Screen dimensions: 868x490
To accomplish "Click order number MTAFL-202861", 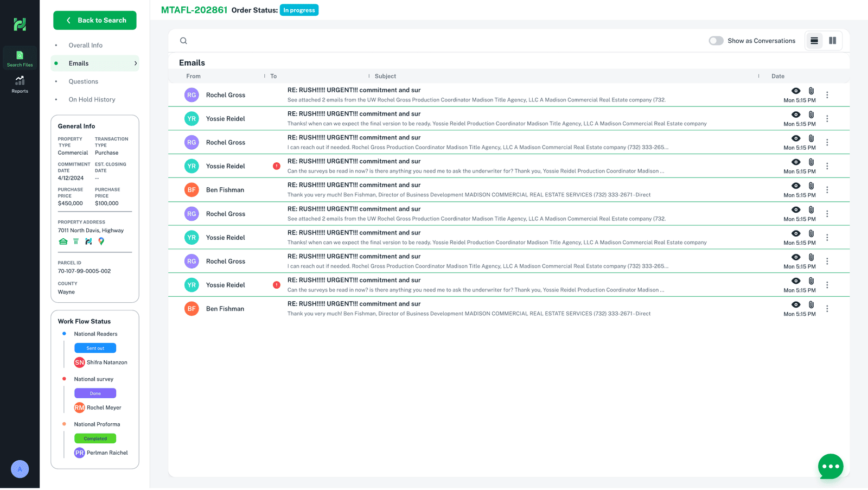I will click(194, 10).
